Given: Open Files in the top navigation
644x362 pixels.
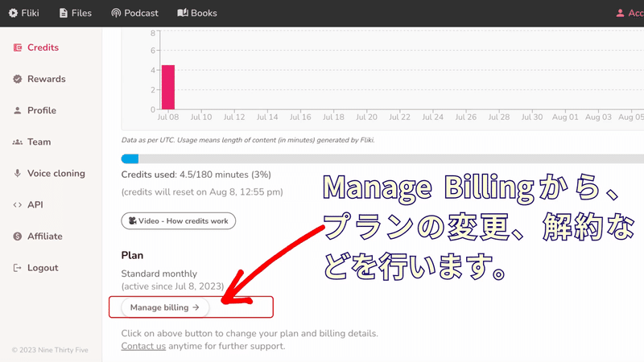Looking at the screenshot, I should click(76, 13).
